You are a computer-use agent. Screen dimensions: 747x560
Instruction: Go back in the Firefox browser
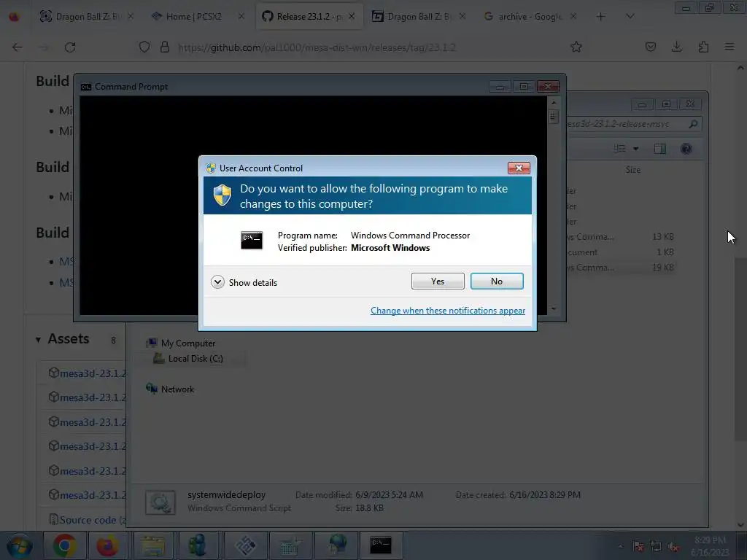(x=18, y=47)
